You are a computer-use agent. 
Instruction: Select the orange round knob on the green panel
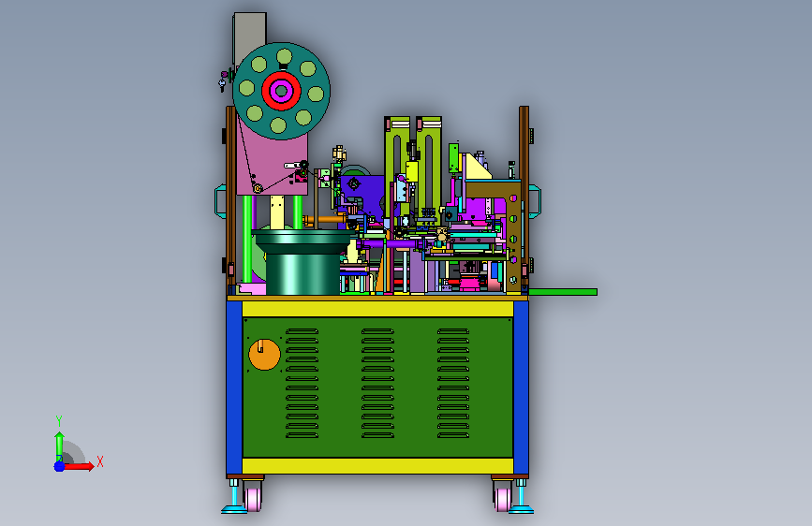(265, 355)
